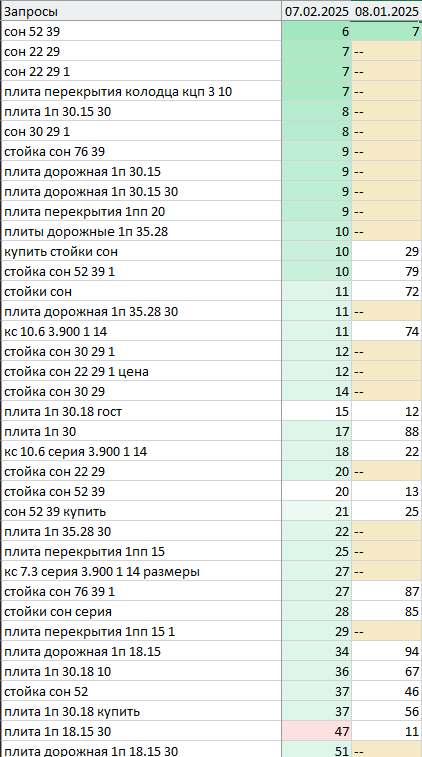Select the red-highlighted cell with value 47
The width and height of the screenshot is (422, 757).
[317, 732]
